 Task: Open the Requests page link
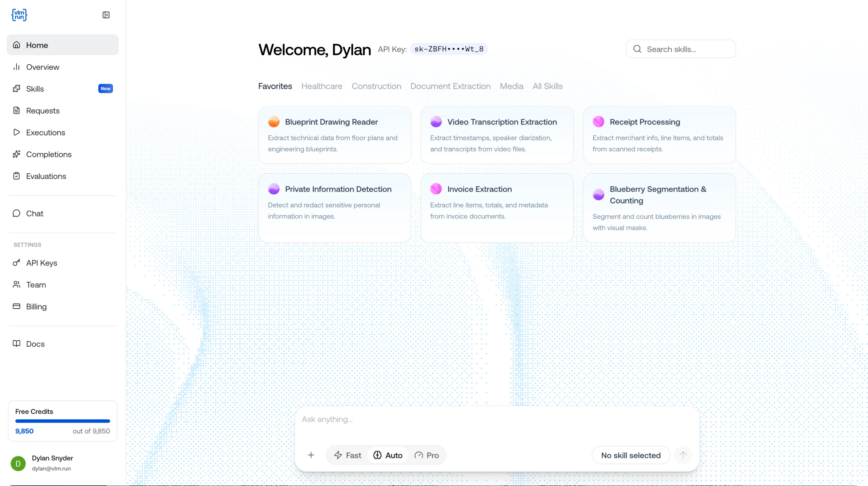[x=63, y=110]
